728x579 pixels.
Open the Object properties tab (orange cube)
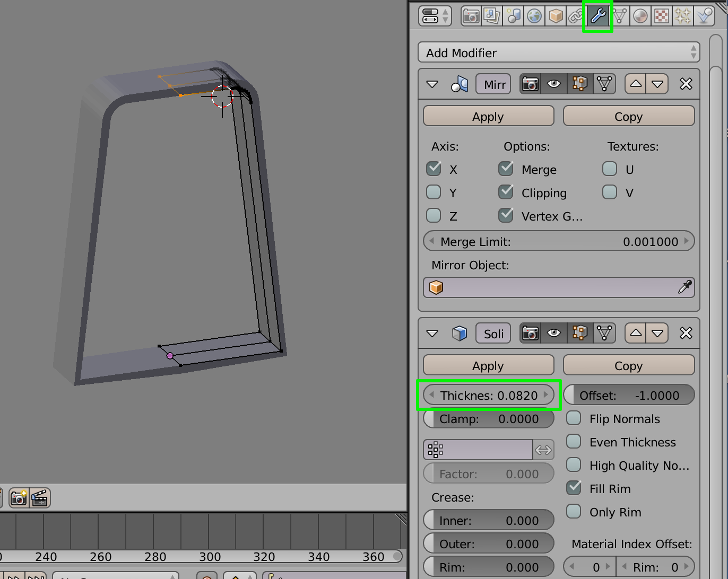556,16
